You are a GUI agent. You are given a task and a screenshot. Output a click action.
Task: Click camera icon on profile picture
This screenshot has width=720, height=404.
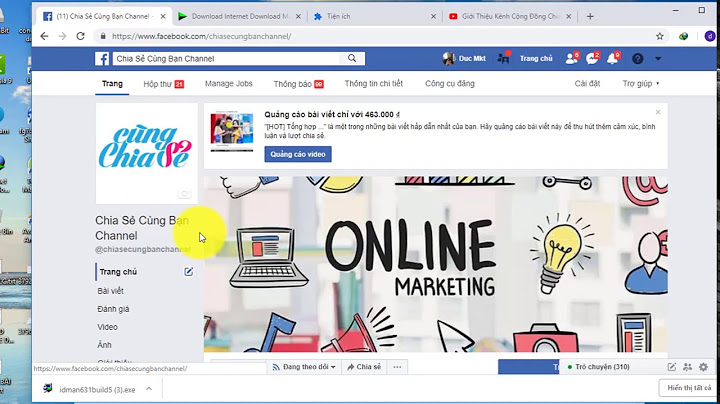pos(185,194)
